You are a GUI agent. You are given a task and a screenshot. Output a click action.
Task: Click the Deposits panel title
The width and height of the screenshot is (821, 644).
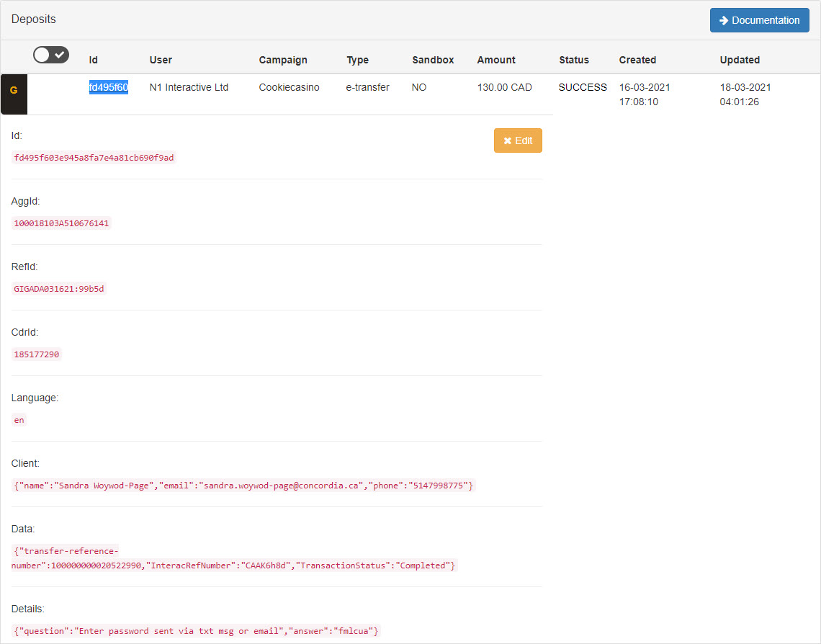pos(34,19)
